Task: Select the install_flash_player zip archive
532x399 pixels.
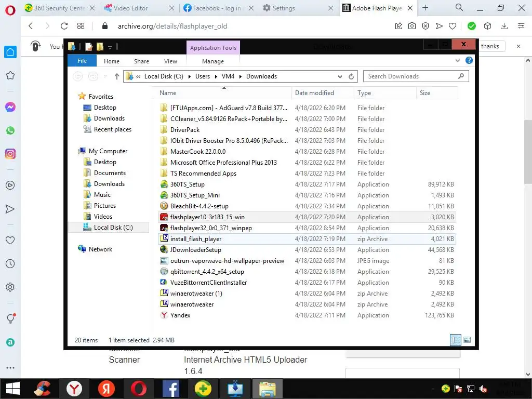Action: click(307, 238)
